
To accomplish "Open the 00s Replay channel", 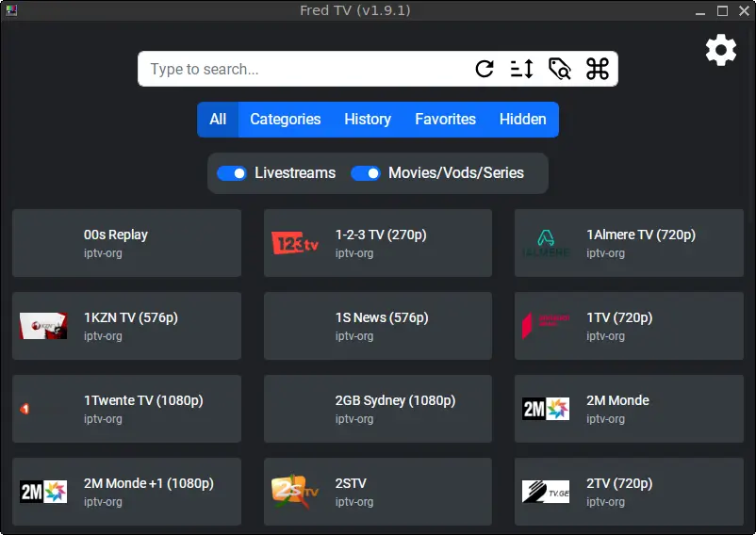I will [x=127, y=243].
